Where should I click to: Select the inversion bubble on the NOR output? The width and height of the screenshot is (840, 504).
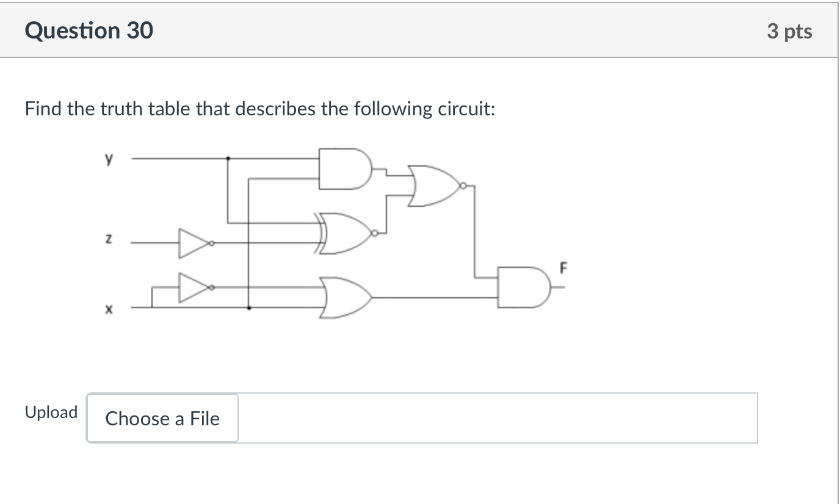pos(463,186)
